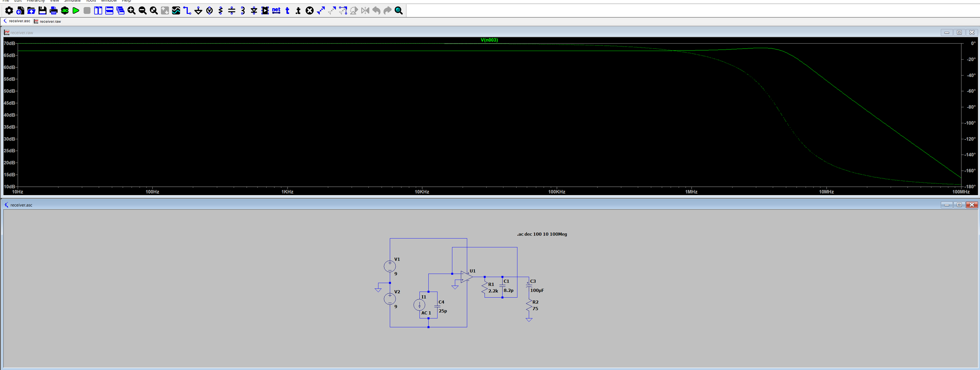The image size is (980, 370).
Task: Select op-amp U1 in schematic
Action: 466,277
